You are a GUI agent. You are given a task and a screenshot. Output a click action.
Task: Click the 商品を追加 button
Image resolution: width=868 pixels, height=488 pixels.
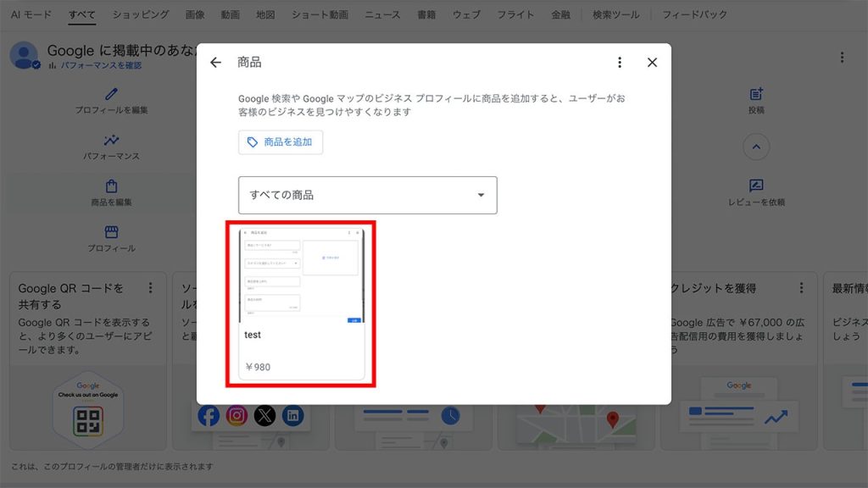(x=281, y=142)
